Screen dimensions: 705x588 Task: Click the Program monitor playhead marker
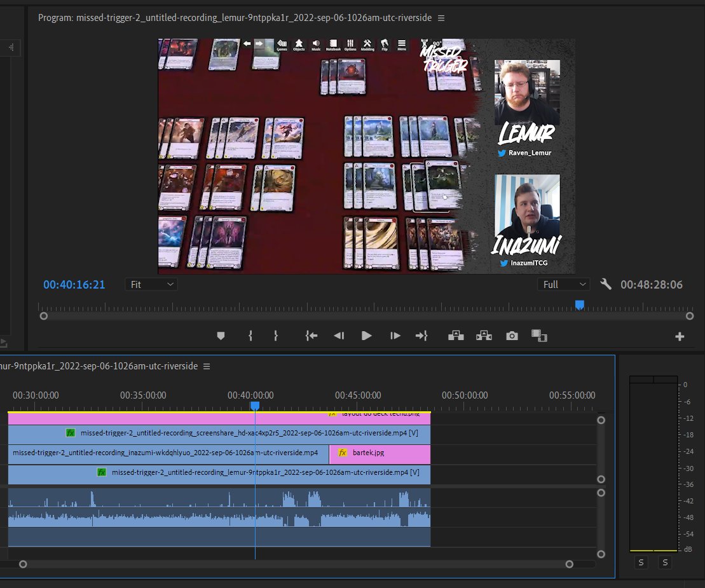pos(580,305)
